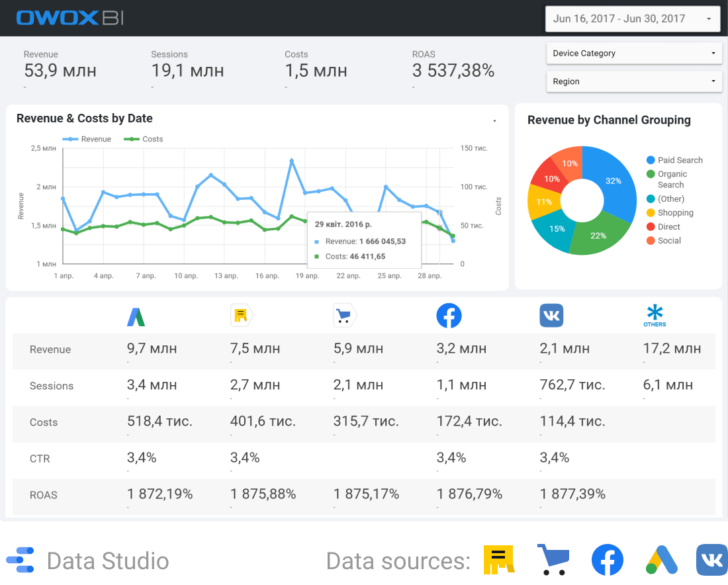Screen dimensions: 728x585
Task: Click the ROAS scorecard value
Action: click(x=453, y=71)
